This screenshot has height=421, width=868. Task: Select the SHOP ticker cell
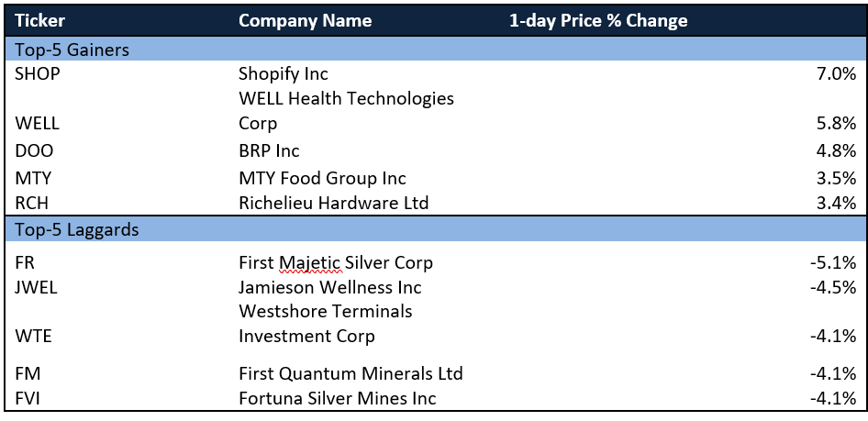37,73
